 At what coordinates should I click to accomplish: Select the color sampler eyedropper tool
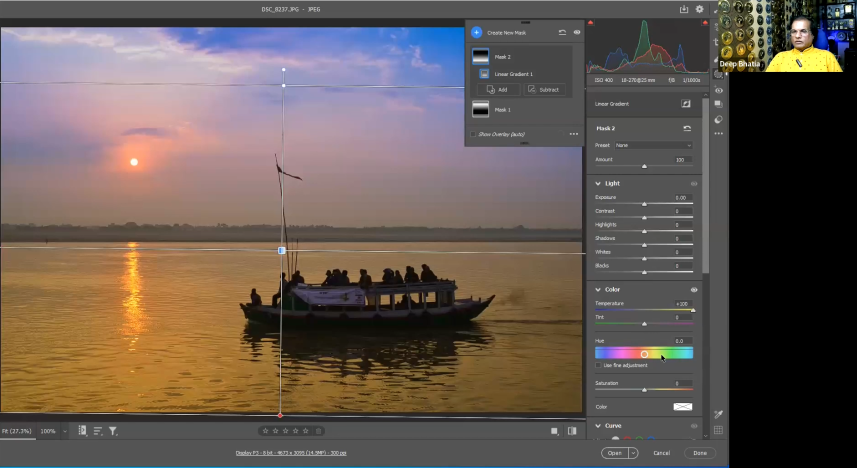pos(718,414)
